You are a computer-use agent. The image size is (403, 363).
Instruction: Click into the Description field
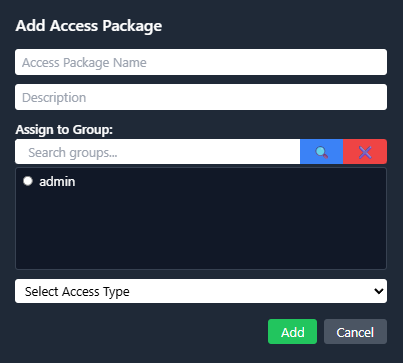[201, 97]
